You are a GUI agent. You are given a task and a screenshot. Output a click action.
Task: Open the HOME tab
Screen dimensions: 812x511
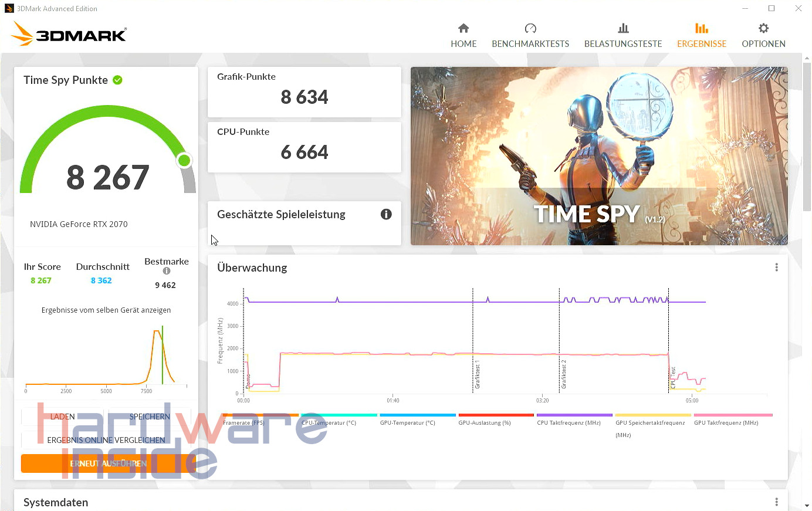[463, 36]
